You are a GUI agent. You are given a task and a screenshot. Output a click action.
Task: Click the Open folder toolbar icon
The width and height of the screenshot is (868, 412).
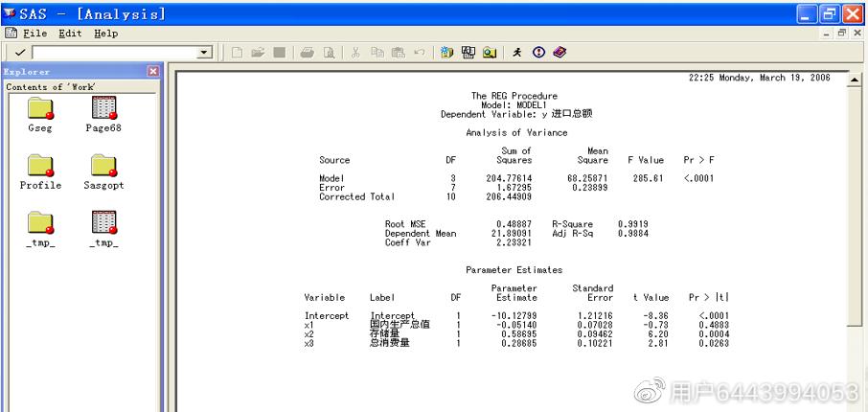pos(258,53)
